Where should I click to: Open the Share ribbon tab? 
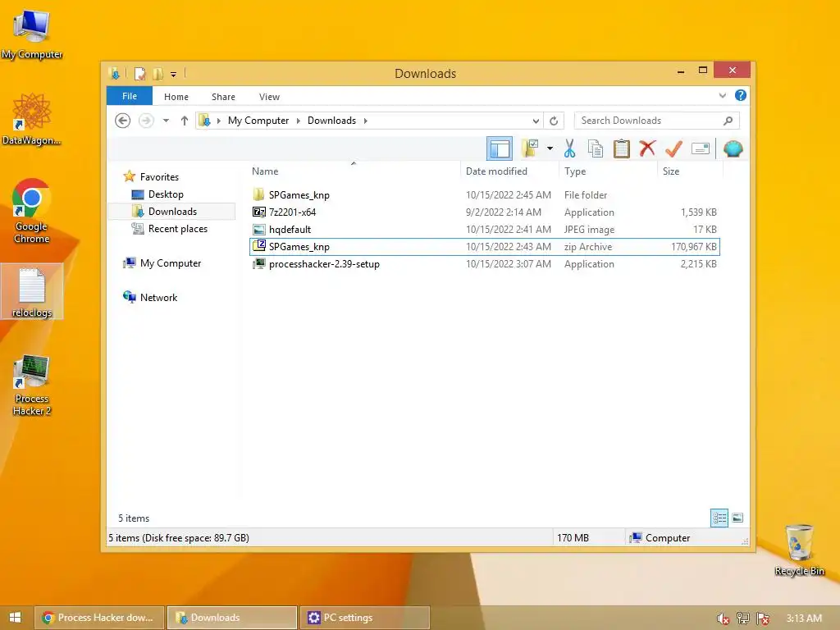click(223, 97)
